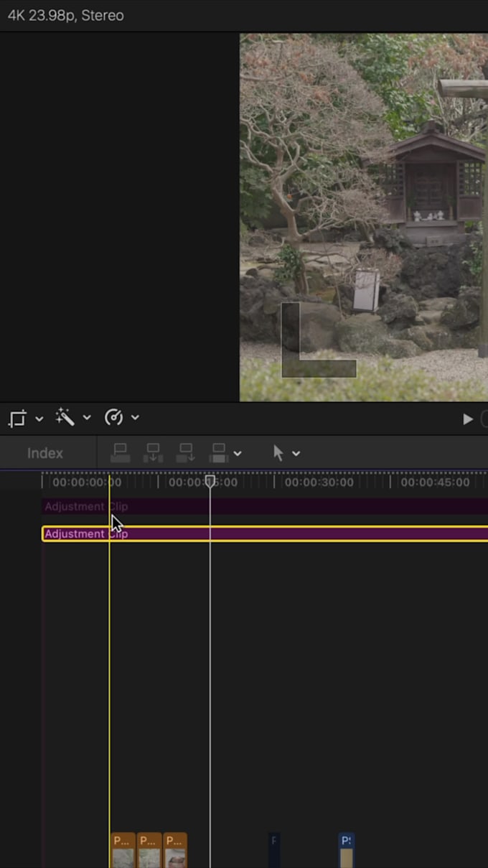Image resolution: width=488 pixels, height=868 pixels.
Task: Select the yellow-outlined Adjustment Clip
Action: coord(265,533)
